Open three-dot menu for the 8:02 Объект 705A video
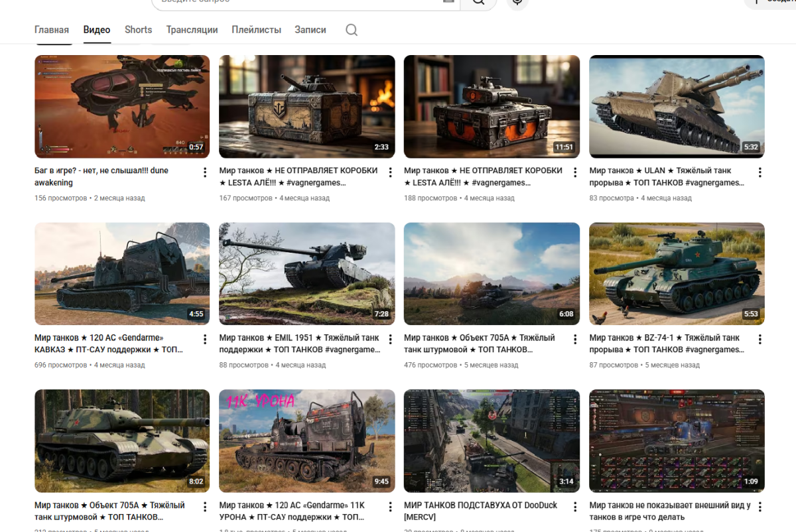The height and width of the screenshot is (532, 796). [205, 507]
